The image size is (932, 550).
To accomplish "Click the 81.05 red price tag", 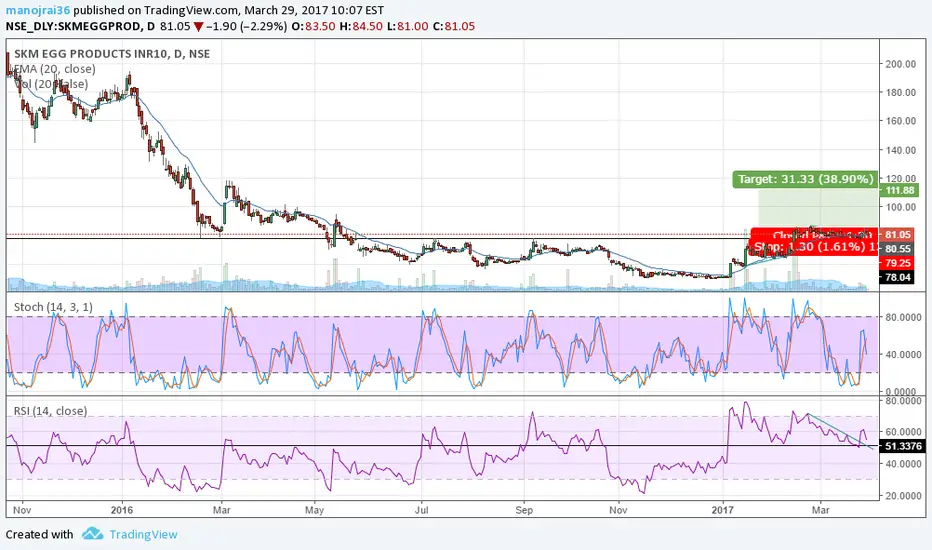I will 898,235.
